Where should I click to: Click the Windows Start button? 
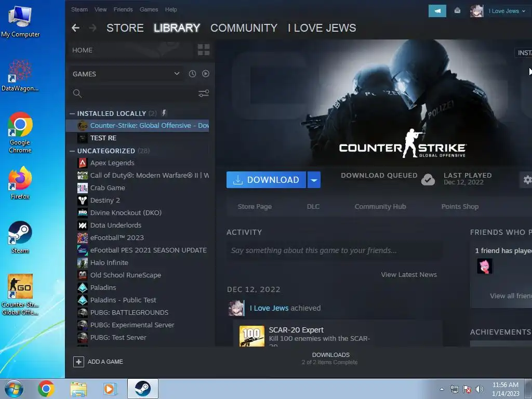coord(14,389)
